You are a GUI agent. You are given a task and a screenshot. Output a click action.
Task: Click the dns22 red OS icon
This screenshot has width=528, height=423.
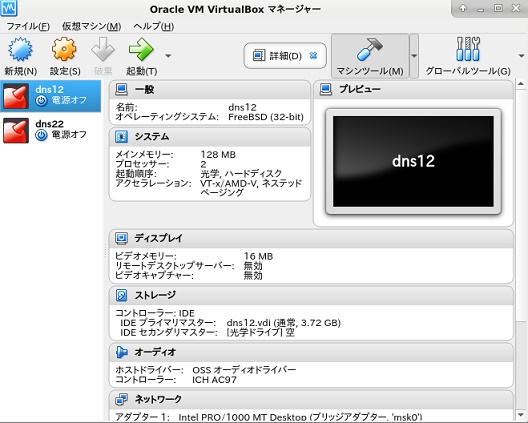click(x=16, y=131)
